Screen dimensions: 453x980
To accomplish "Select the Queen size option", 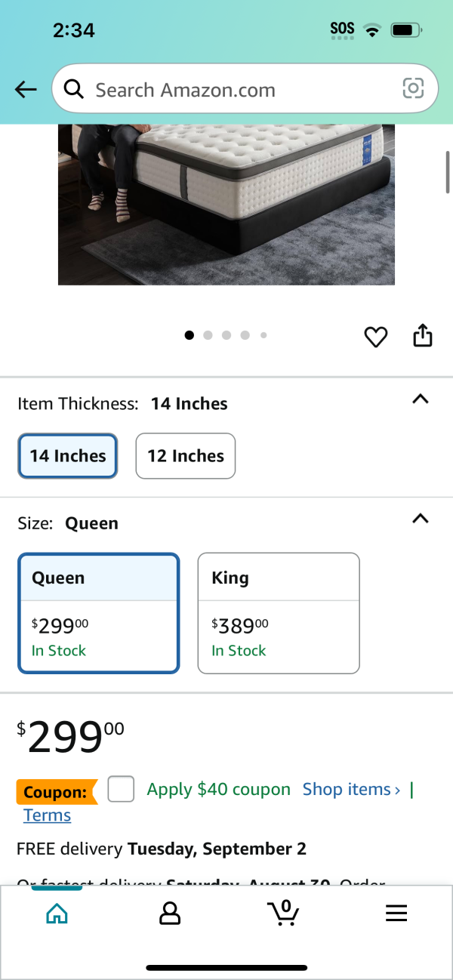I will pyautogui.click(x=99, y=613).
